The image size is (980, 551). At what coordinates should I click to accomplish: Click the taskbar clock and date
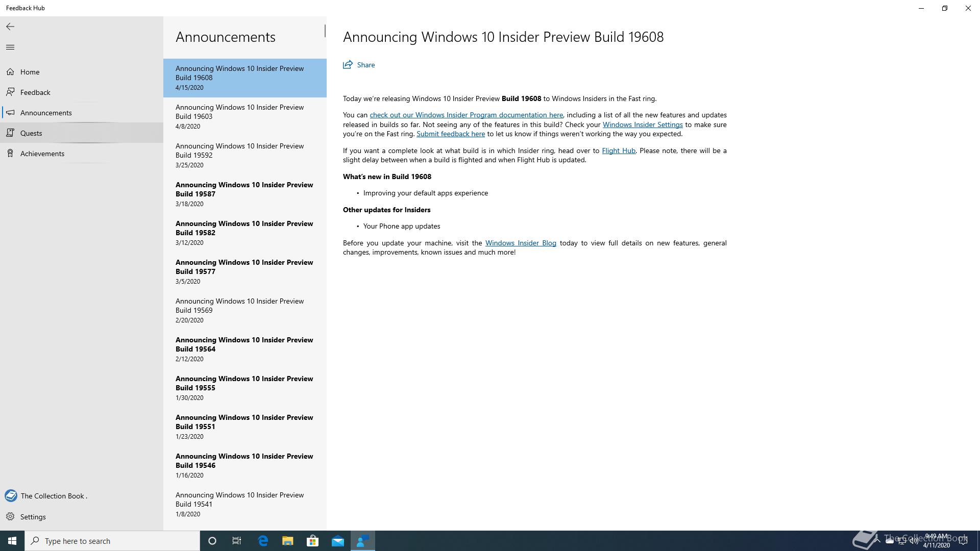(936, 541)
